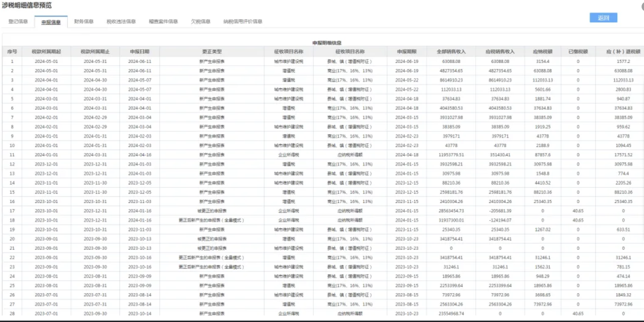This screenshot has width=644, height=322.
Task: Select the 2024-04-16 declaration date cell
Action: coord(140,155)
